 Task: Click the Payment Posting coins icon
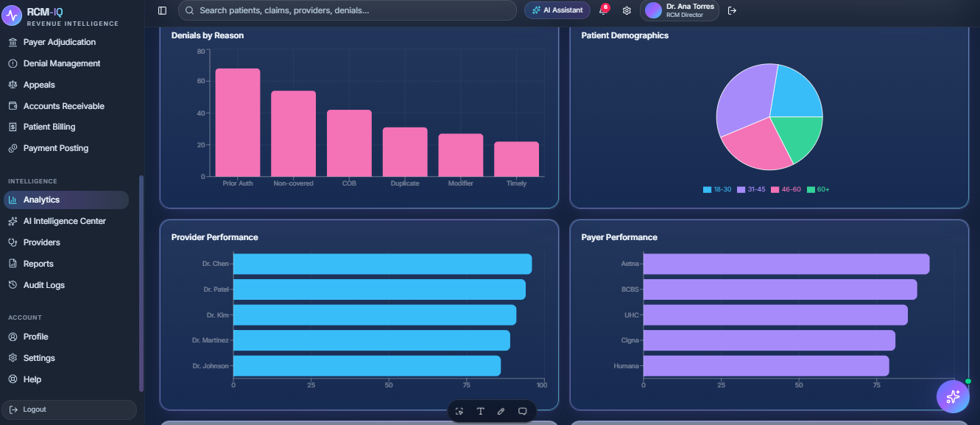[x=13, y=148]
